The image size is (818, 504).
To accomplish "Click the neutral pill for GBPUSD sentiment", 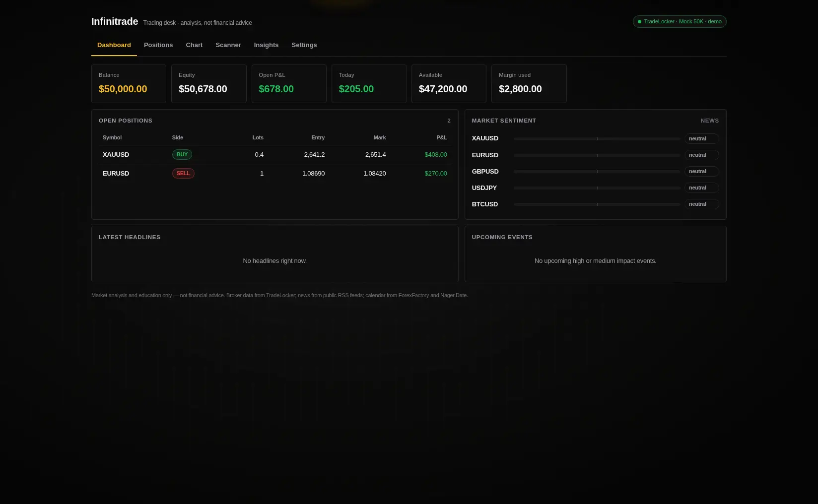I will [702, 172].
